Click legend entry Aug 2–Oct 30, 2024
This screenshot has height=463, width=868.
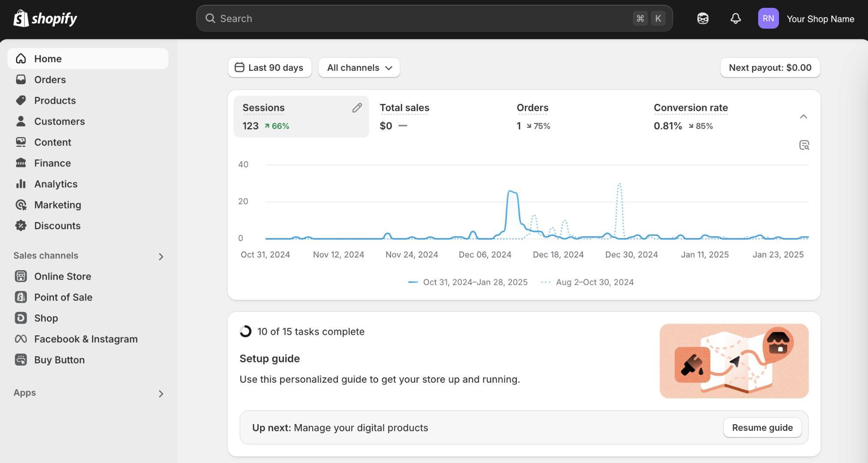tap(587, 282)
